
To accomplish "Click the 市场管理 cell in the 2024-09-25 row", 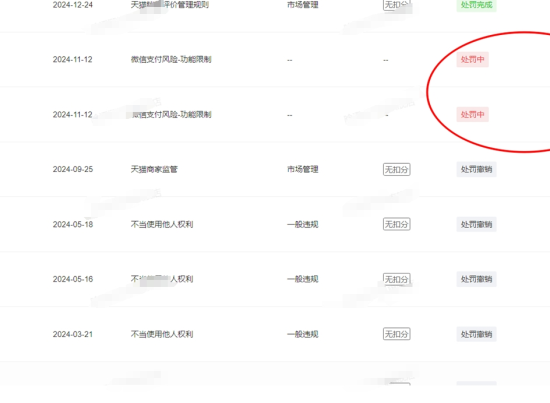I will coord(302,169).
